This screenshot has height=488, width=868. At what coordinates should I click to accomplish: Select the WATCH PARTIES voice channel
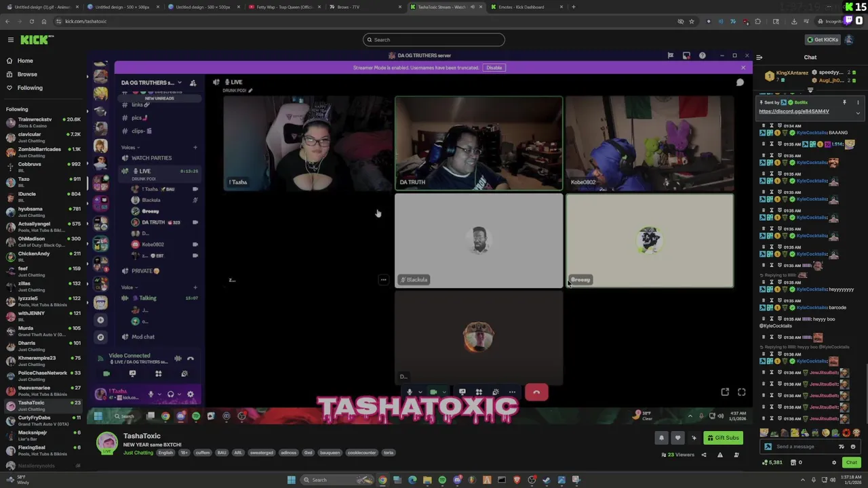(151, 158)
